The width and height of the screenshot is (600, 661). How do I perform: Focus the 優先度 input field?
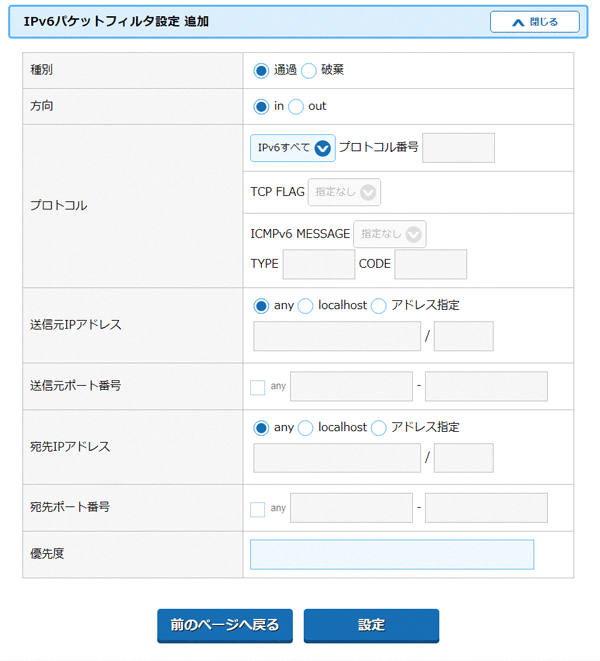click(392, 554)
